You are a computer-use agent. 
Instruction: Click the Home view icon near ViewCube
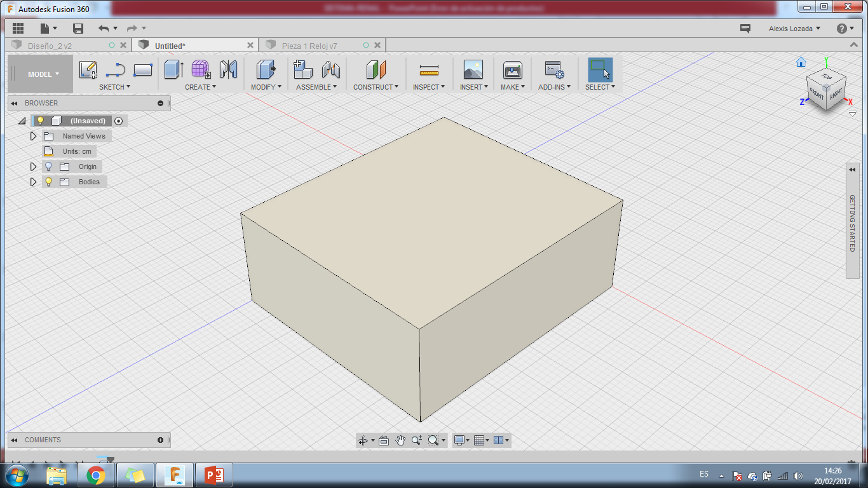pyautogui.click(x=801, y=62)
